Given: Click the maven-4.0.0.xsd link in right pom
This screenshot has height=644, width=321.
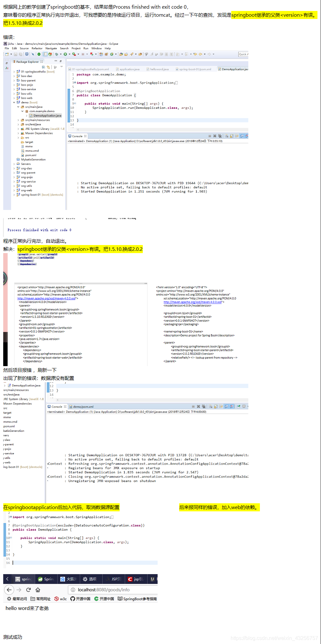Looking at the screenshot, I should point(193,302).
